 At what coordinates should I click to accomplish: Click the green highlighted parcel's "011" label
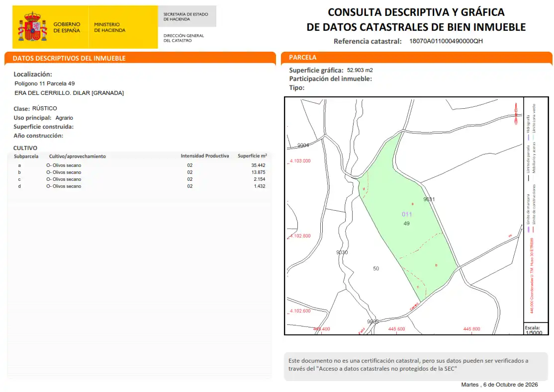coord(407,214)
